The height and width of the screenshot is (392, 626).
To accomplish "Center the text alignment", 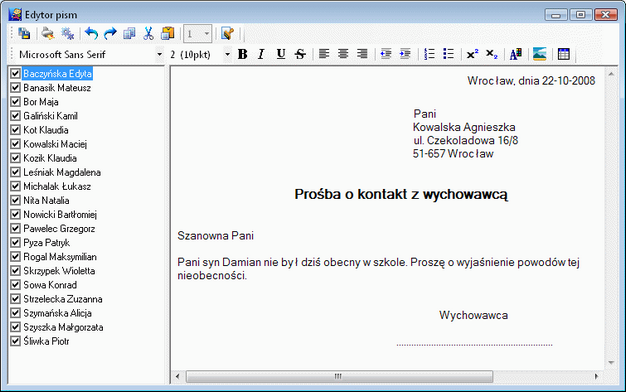I will [343, 54].
